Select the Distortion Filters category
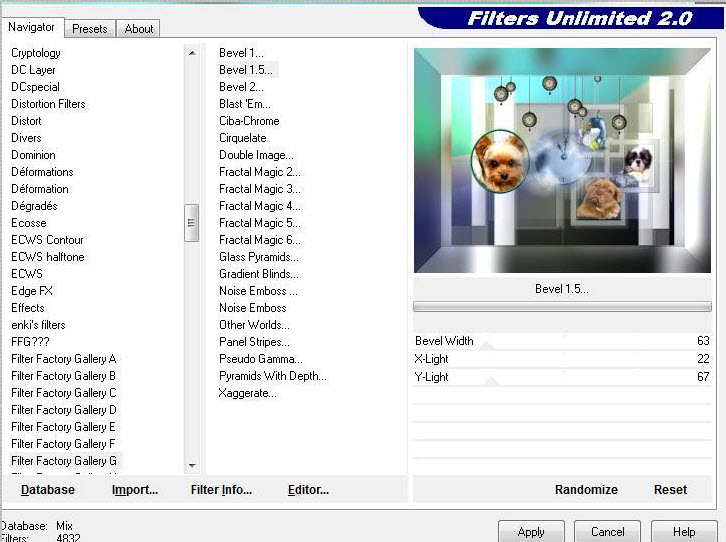726x542 pixels. [48, 104]
